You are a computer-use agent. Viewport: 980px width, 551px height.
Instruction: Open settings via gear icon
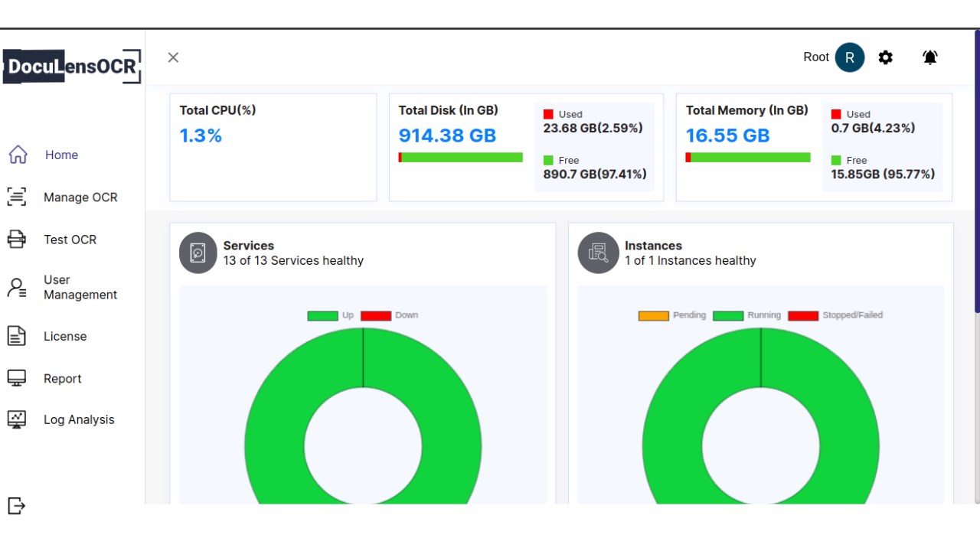886,57
